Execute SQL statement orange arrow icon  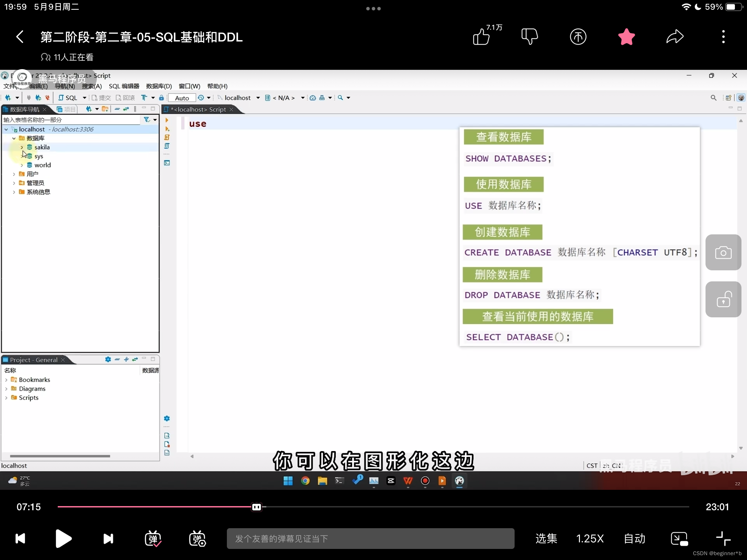(167, 120)
